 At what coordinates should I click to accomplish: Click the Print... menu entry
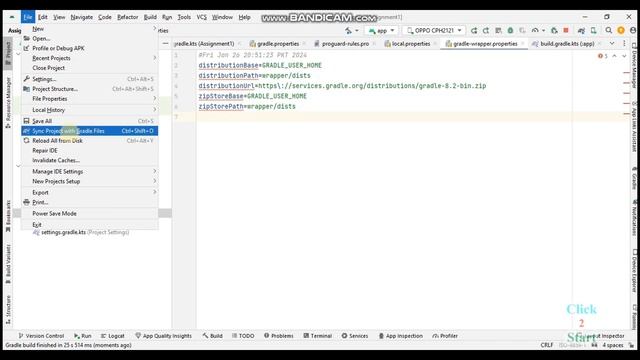pos(89,202)
